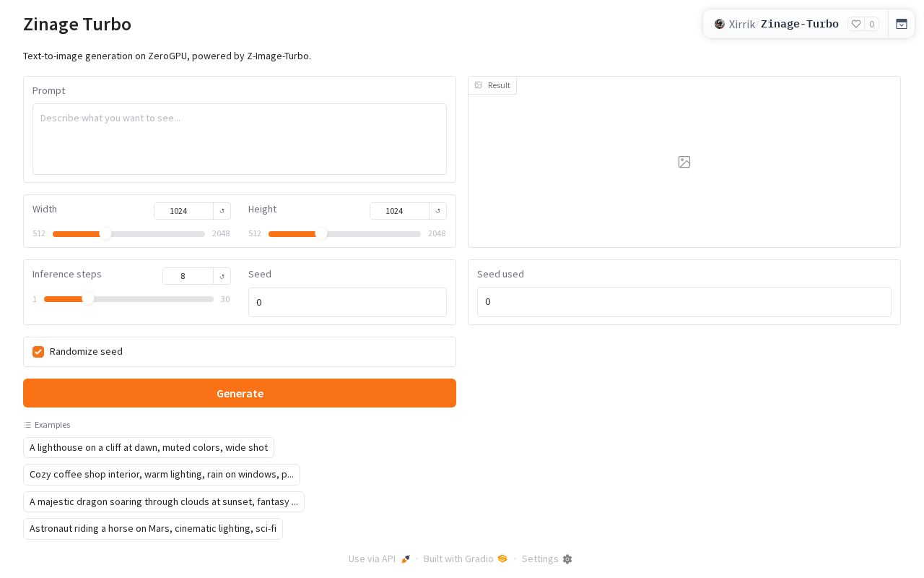This screenshot has width=924, height=578.
Task: Click the Text-to-image generation description line
Action: [x=167, y=56]
